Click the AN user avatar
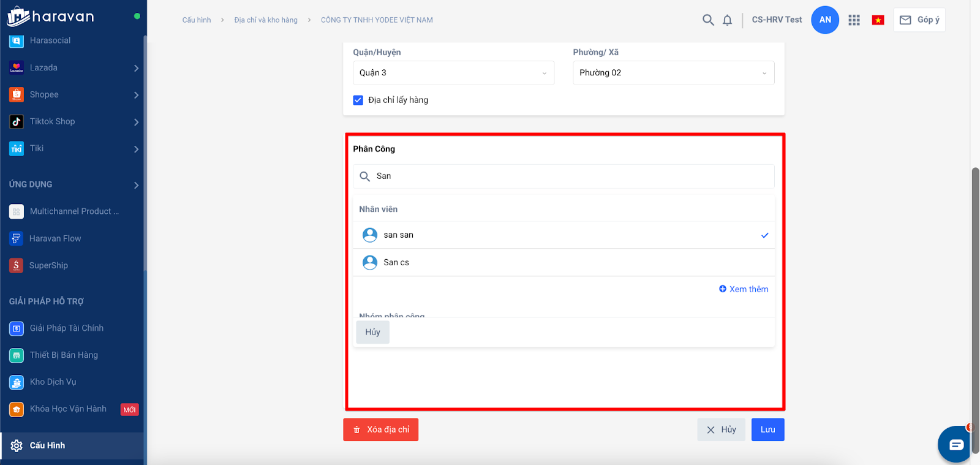The width and height of the screenshot is (980, 465). [824, 20]
